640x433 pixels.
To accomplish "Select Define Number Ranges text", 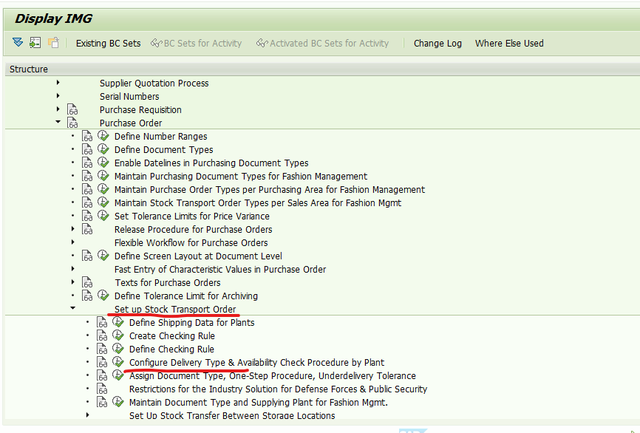I will coord(161,136).
